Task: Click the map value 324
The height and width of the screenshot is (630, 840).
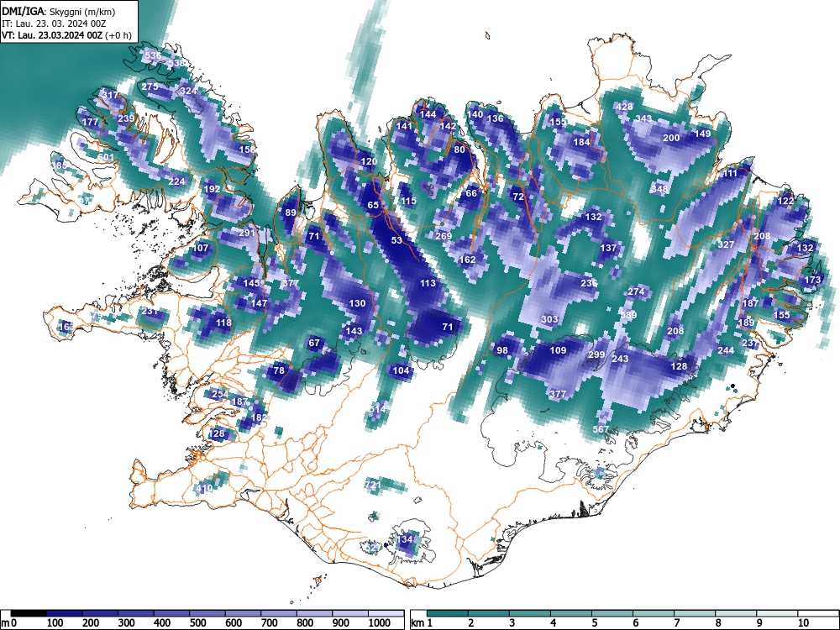Action: click(x=188, y=91)
